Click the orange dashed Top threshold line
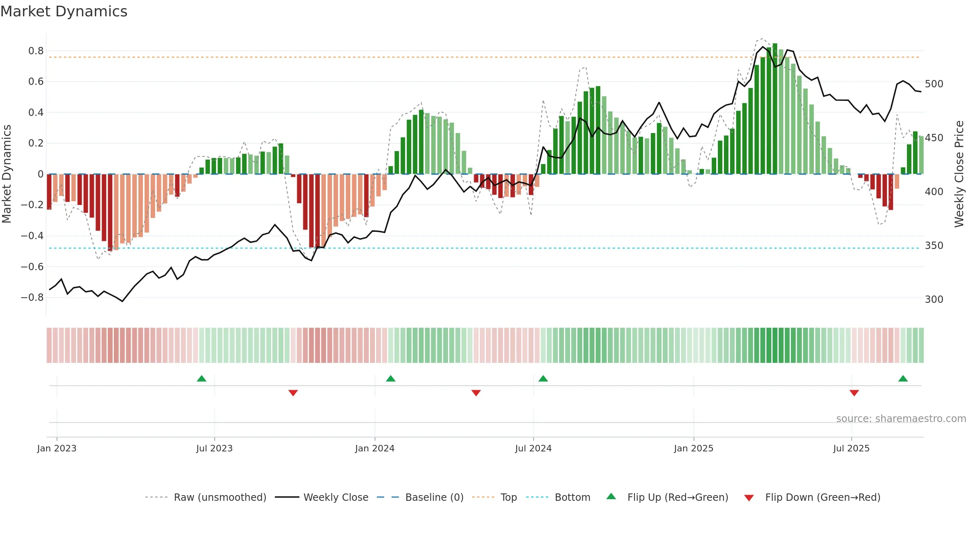The width and height of the screenshot is (980, 551). pos(484,57)
